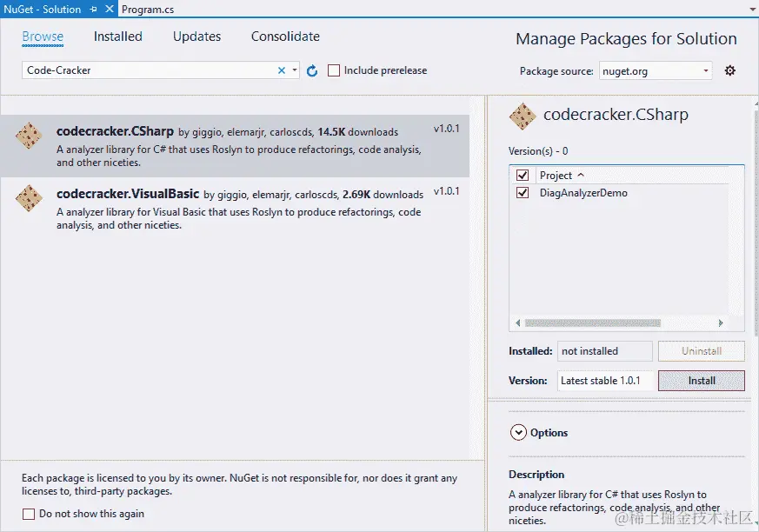Sort projects via Project column arrow
The width and height of the screenshot is (759, 532).
pyautogui.click(x=581, y=175)
